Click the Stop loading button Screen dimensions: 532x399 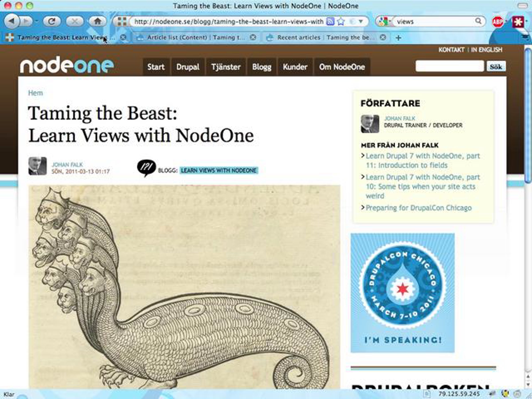point(74,22)
